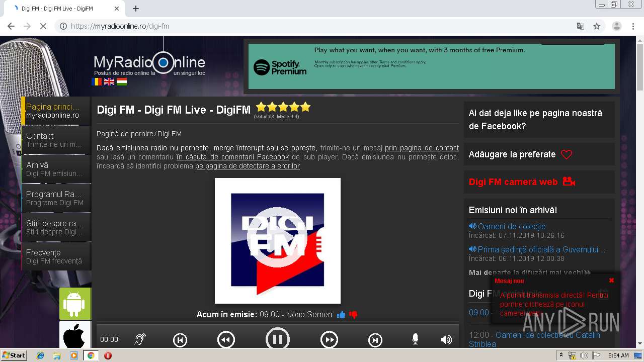Click Mai departe la difuzări mai vechi
Screen dimensions: 644x362
(529, 273)
